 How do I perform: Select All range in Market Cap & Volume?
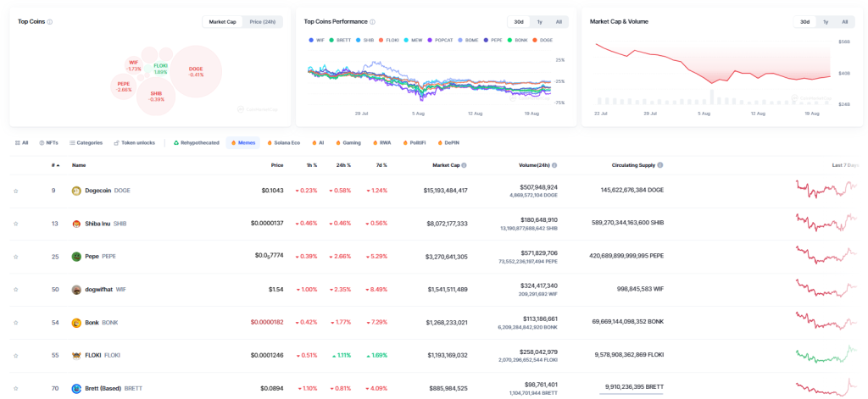[845, 22]
